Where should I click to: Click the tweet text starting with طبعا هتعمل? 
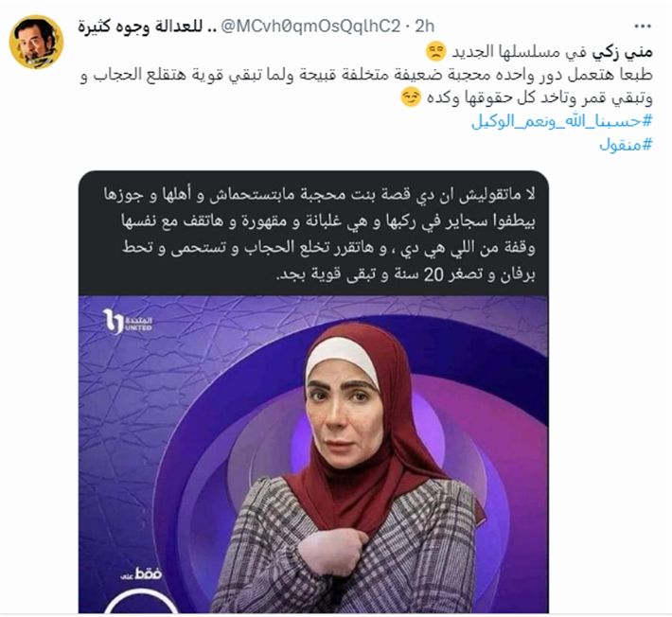365,86
